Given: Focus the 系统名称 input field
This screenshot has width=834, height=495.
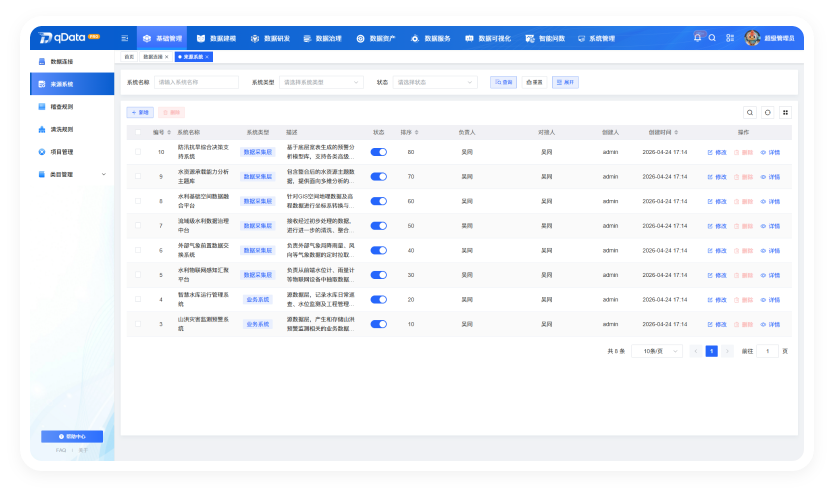Looking at the screenshot, I should (196, 82).
